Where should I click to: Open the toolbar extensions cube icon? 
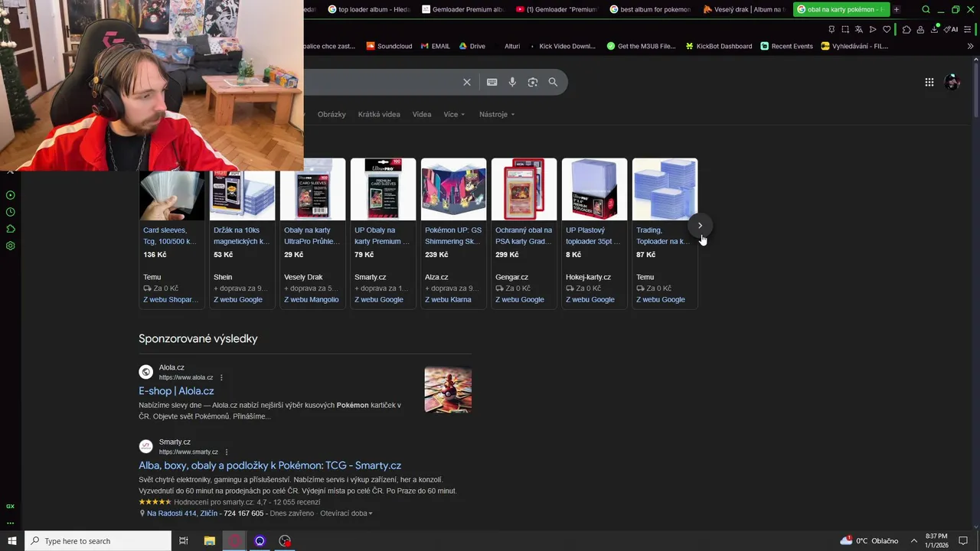click(906, 29)
